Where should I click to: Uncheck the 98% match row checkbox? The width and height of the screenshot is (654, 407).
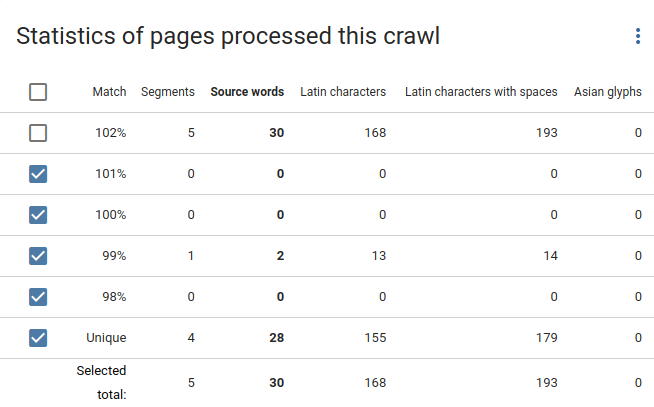tap(38, 297)
